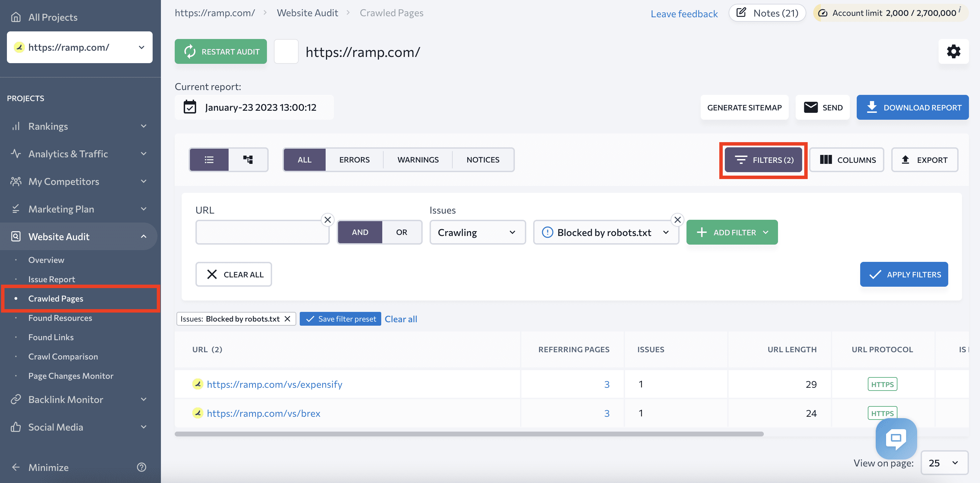Open https://ramp.com/vs/brex link
Image resolution: width=980 pixels, height=483 pixels.
263,413
